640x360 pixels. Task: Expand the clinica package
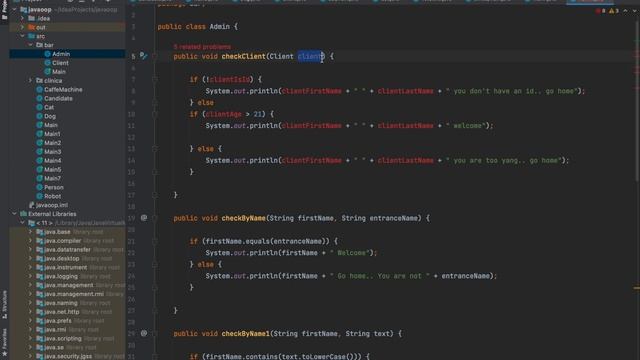(31, 80)
